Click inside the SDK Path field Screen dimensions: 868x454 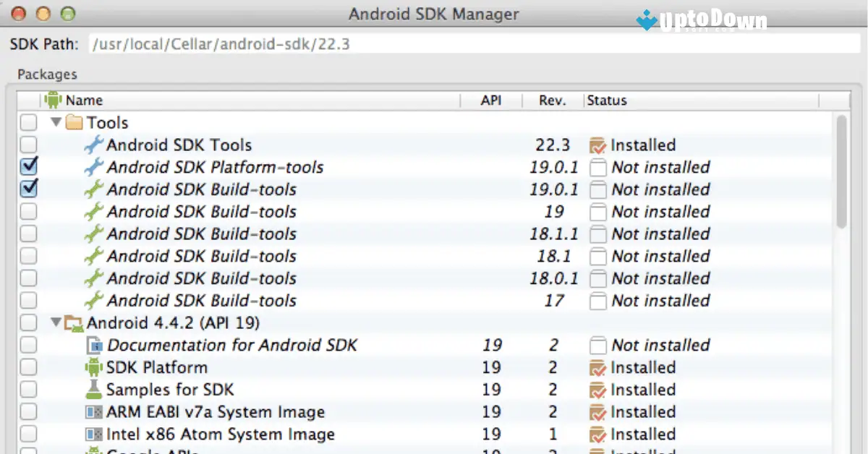[289, 43]
